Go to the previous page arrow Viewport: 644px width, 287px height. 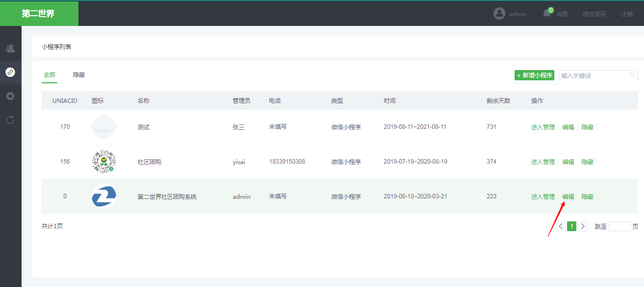coord(561,226)
